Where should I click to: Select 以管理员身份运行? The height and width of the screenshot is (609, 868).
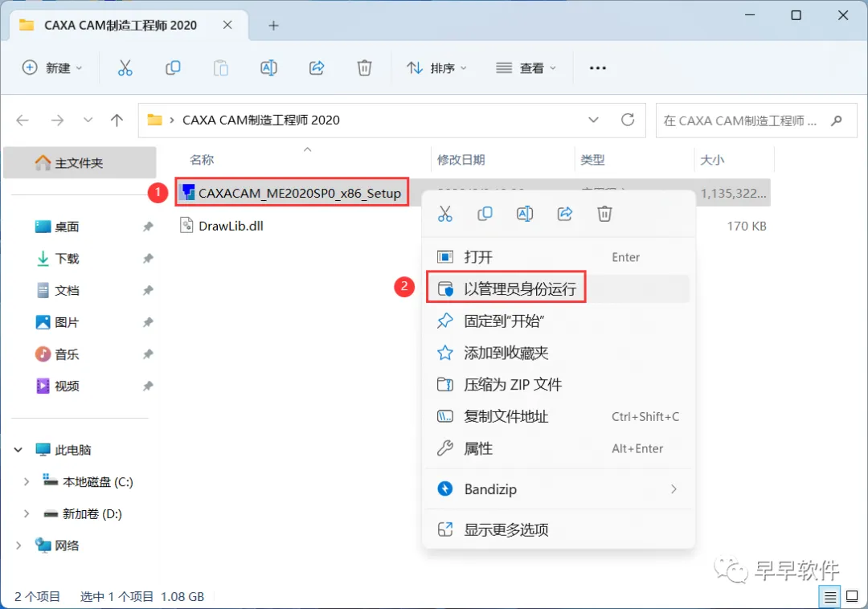(558, 288)
